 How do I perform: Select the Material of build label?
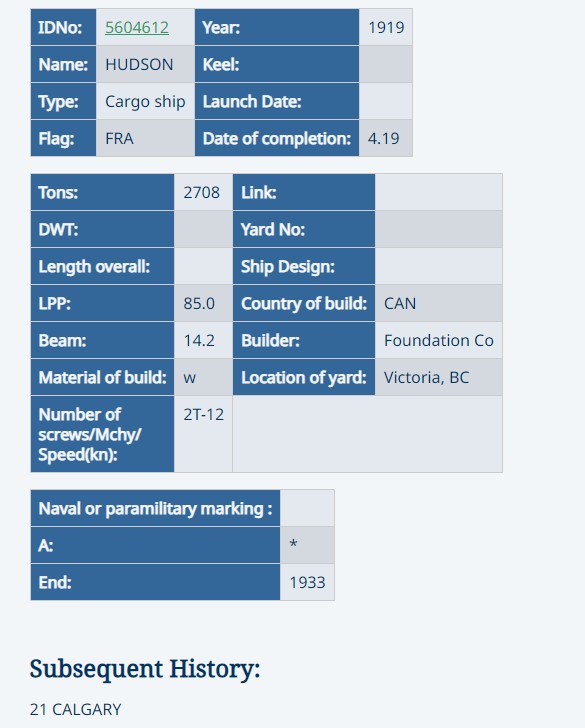(x=102, y=377)
